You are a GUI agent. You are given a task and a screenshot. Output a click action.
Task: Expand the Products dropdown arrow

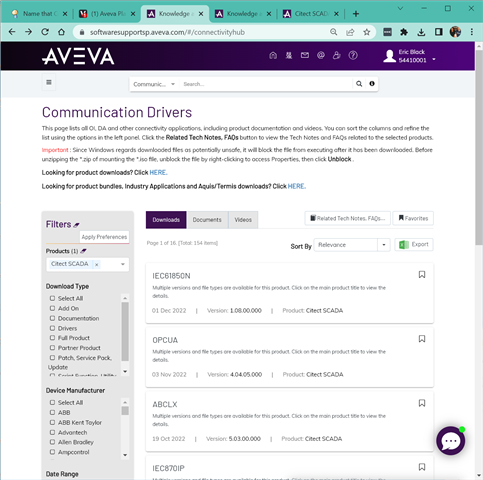(x=123, y=264)
